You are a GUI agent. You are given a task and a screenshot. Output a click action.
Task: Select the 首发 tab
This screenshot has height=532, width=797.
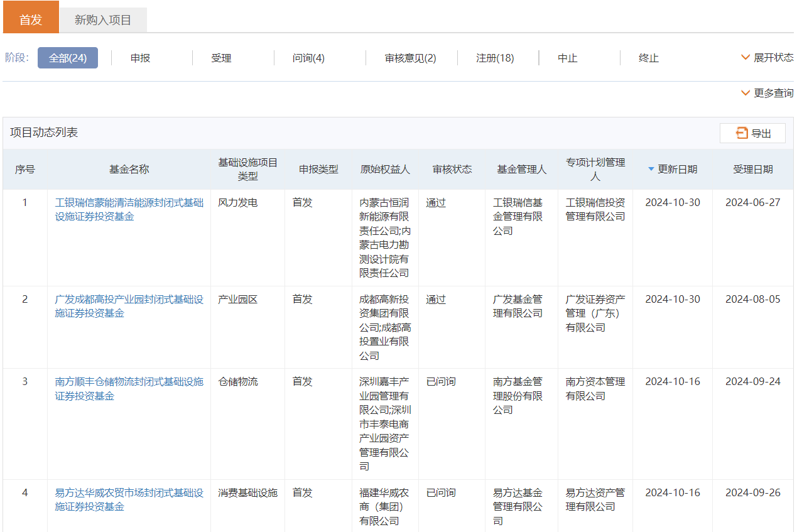coord(31,19)
